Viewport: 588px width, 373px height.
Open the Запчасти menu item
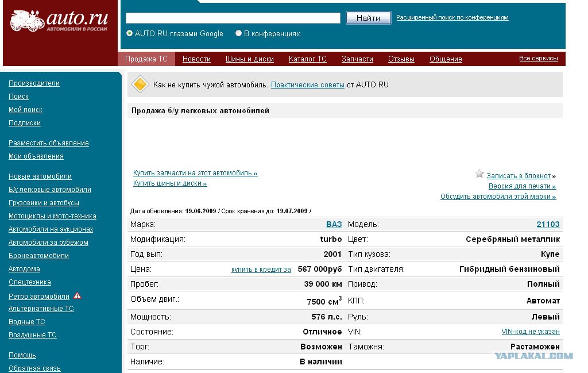(357, 59)
